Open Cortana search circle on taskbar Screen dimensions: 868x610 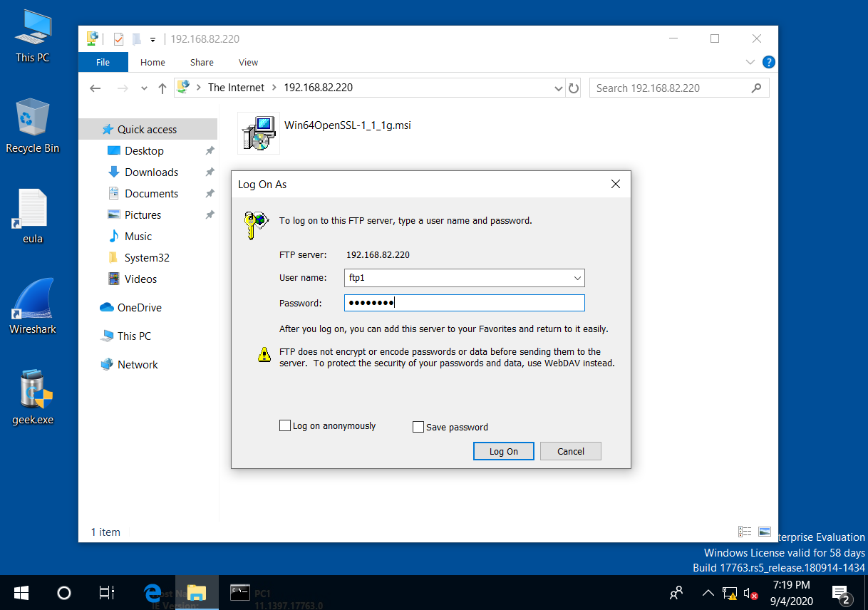coord(64,593)
